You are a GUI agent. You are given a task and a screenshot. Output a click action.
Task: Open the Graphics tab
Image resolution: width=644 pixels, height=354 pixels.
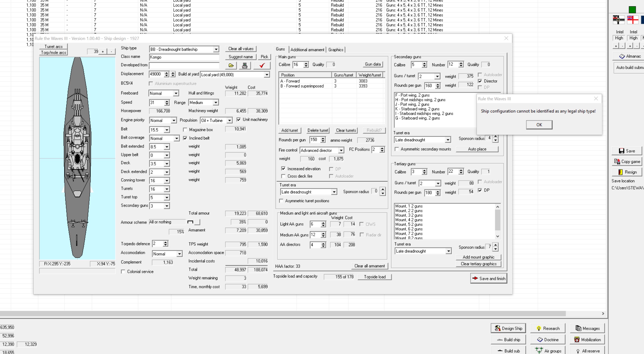pyautogui.click(x=336, y=50)
